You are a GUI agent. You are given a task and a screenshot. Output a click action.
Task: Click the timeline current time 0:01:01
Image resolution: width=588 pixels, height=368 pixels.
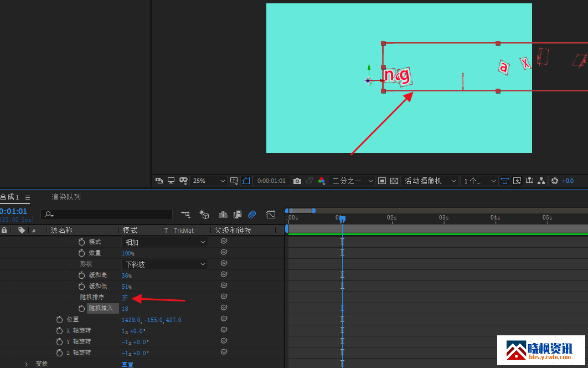13,211
